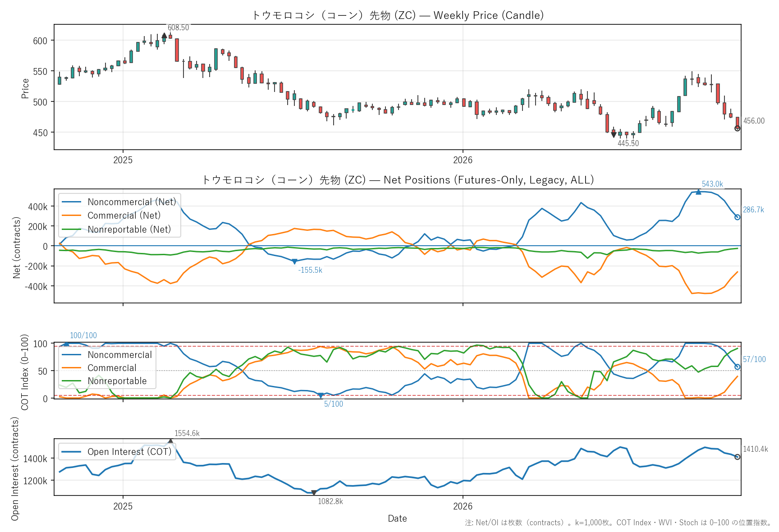Click the 456.00 last price label
Screen dimensions: 779x532
754,121
